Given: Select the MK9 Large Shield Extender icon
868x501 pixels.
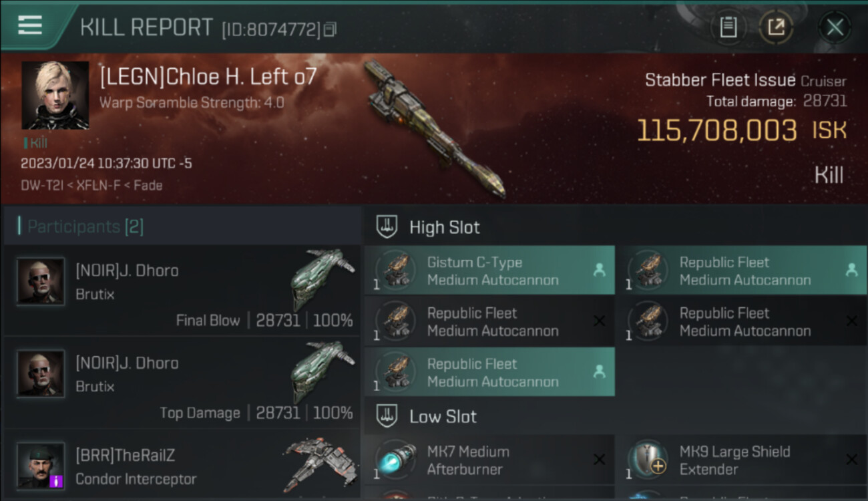Looking at the screenshot, I should tap(648, 460).
